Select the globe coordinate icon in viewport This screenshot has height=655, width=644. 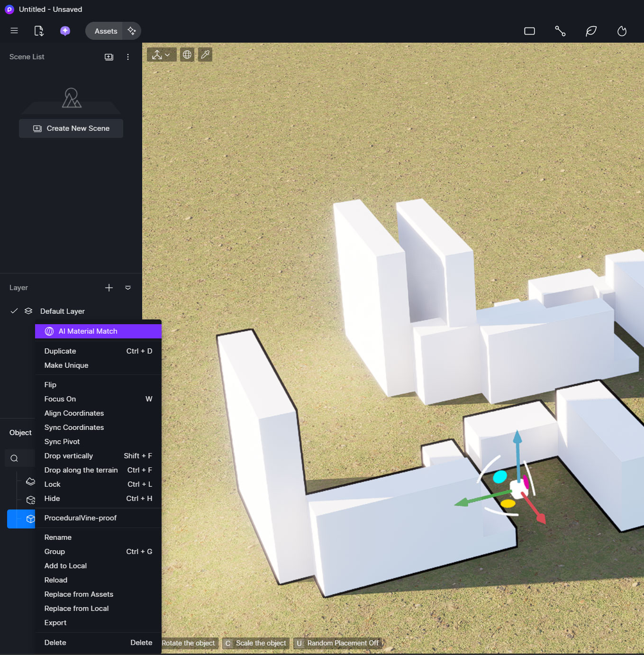187,55
